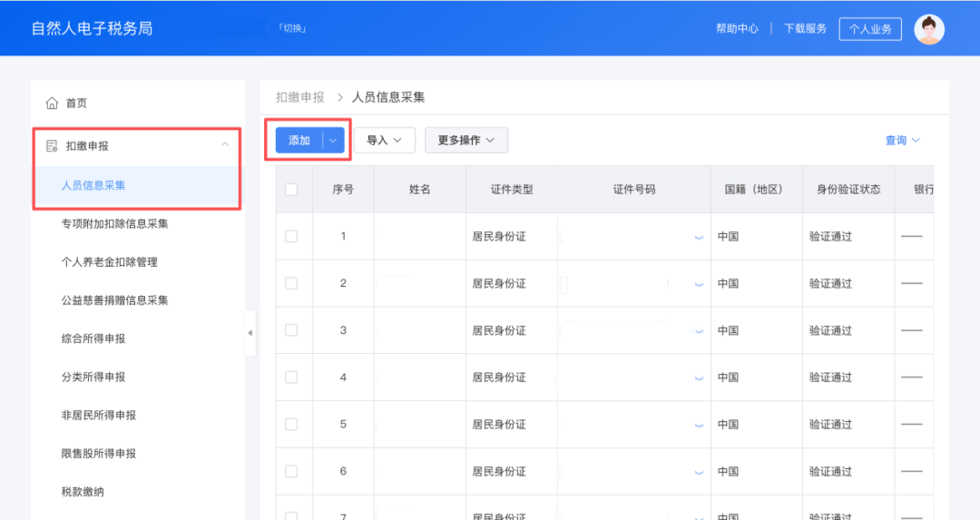Tick the checkbox for row 1
980x520 pixels.
291,236
